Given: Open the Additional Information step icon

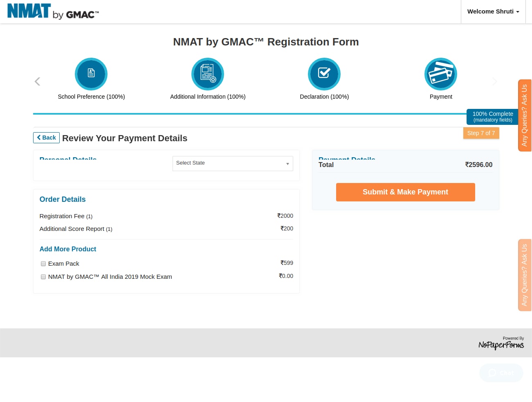Looking at the screenshot, I should pos(208,74).
